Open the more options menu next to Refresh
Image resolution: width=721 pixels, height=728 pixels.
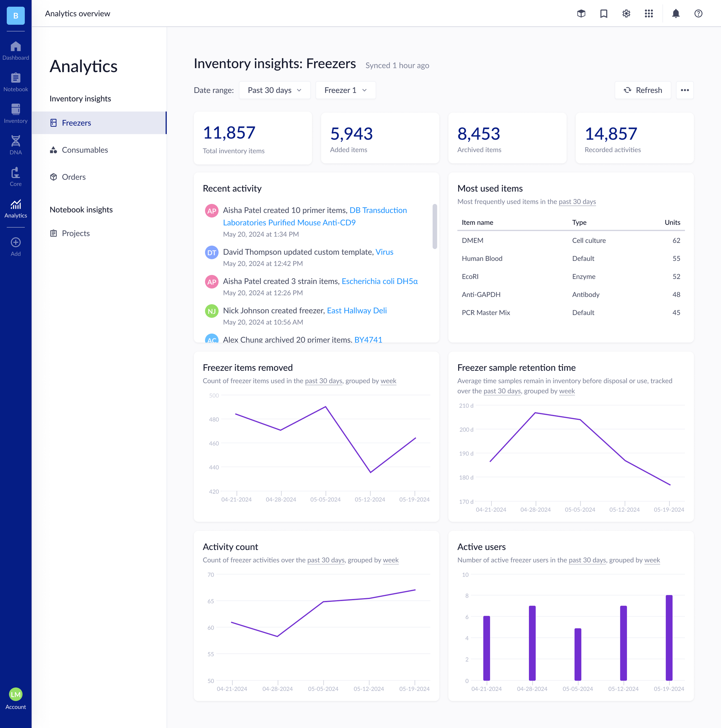point(685,90)
